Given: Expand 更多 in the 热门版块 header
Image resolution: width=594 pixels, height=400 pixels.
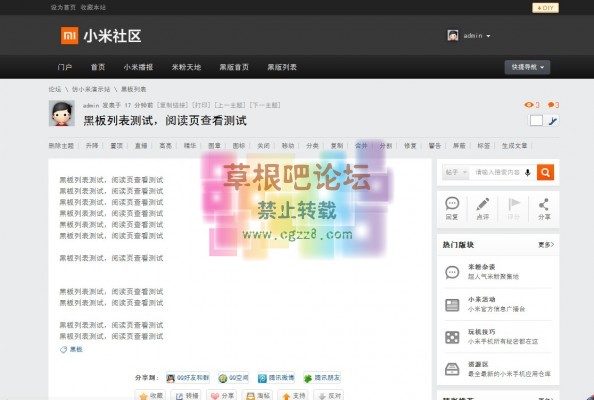Looking at the screenshot, I should pos(546,245).
